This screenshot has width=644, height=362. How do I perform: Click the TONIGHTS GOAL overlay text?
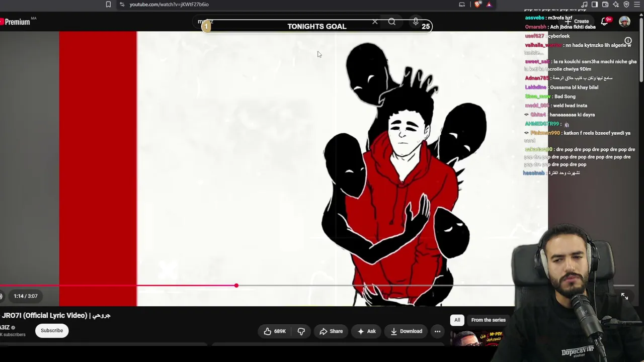(317, 26)
